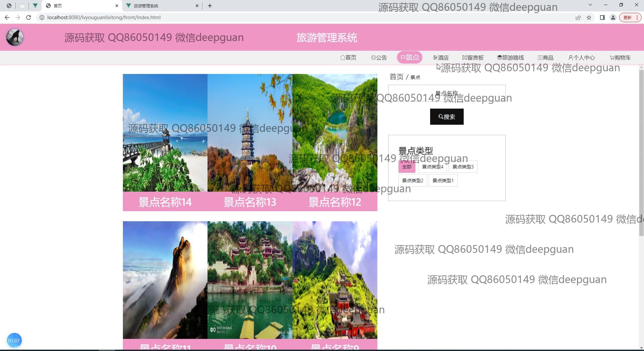View site information icon beside the URL
The height and width of the screenshot is (351, 644).
coord(42,17)
